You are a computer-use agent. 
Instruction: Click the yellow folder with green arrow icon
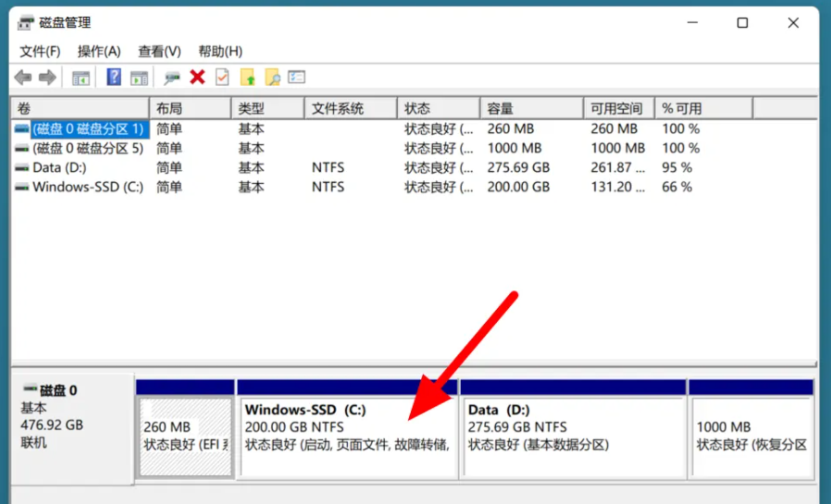coord(247,78)
